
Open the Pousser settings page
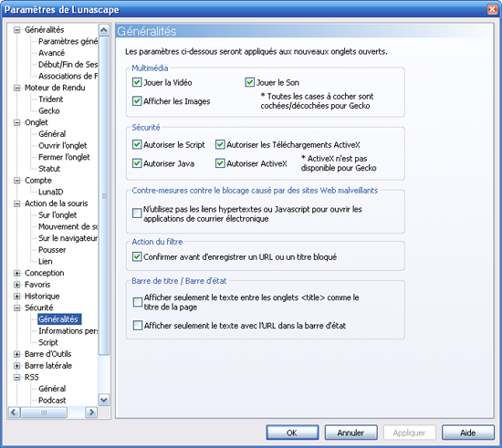click(52, 250)
